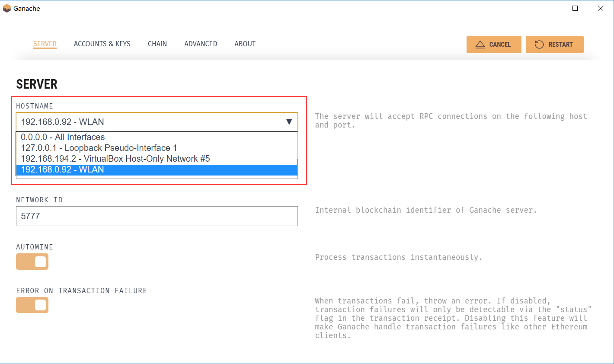Screen dimensions: 614x364
Task: Click the ERROR ON TRANSACTION FAILURE label
Action: [x=82, y=291]
